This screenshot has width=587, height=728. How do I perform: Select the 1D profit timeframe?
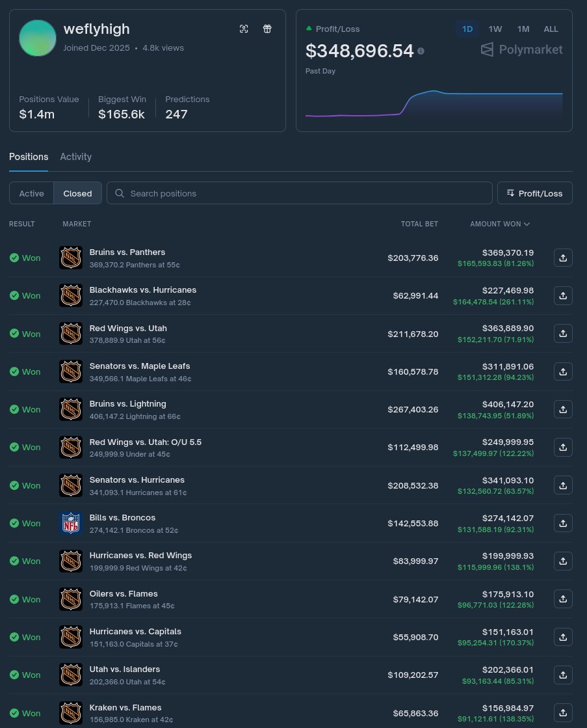(x=467, y=29)
